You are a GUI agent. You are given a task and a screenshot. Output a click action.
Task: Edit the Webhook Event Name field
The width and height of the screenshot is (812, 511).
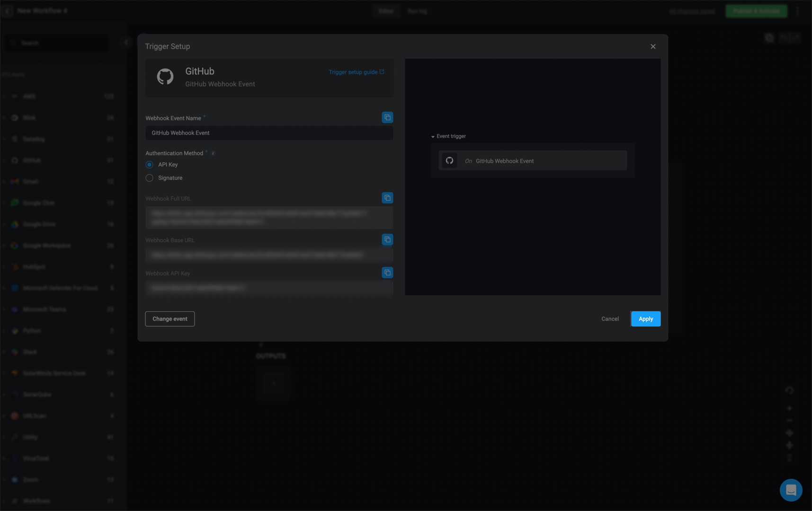pos(269,133)
